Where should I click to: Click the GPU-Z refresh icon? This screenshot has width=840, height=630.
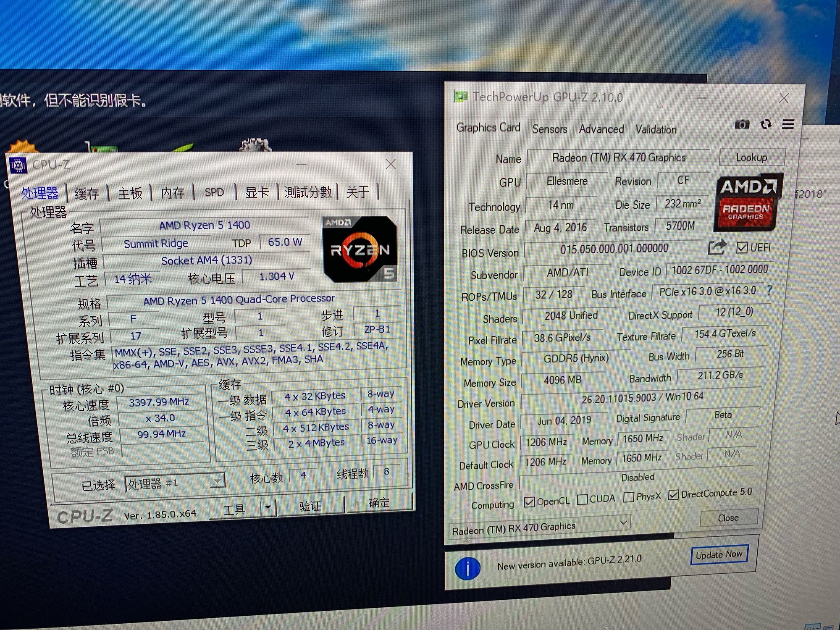tap(766, 124)
